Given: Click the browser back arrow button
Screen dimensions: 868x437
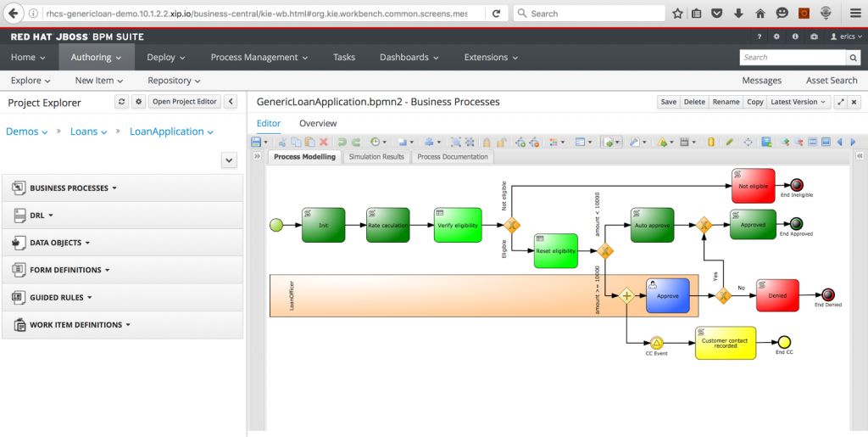Looking at the screenshot, I should (x=14, y=14).
